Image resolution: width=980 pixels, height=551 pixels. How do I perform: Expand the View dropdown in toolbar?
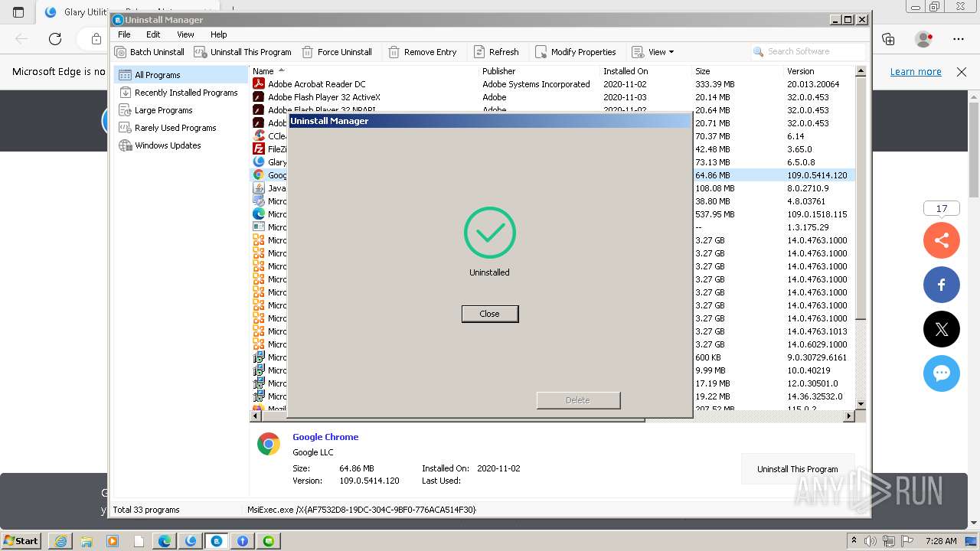coord(653,52)
